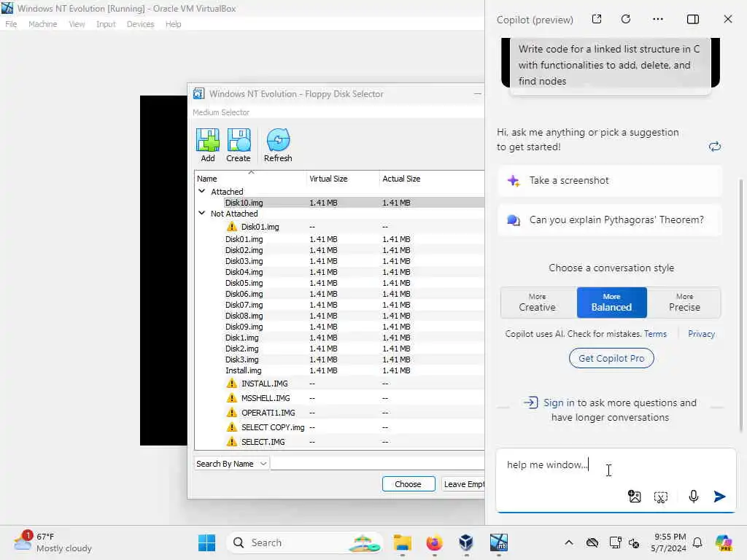This screenshot has width=747, height=560.
Task: Open Copilot more options menu
Action: 658,19
